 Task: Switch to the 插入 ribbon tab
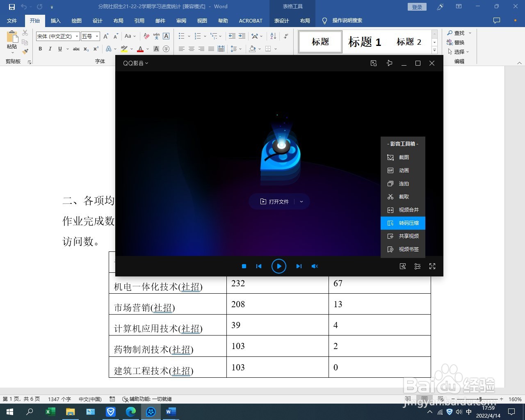click(x=55, y=21)
